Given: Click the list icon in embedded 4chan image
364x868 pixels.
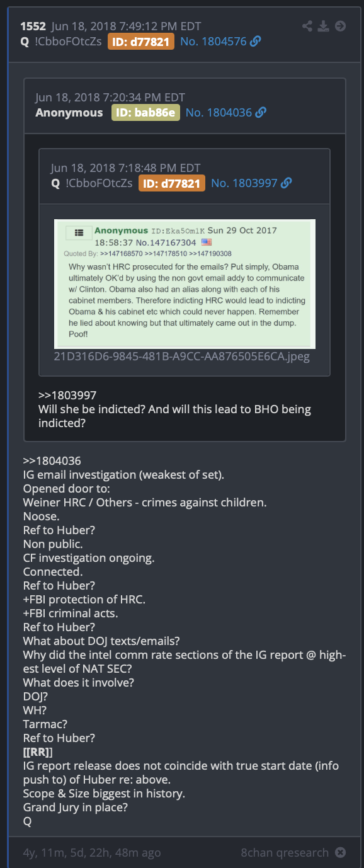Looking at the screenshot, I should (79, 233).
